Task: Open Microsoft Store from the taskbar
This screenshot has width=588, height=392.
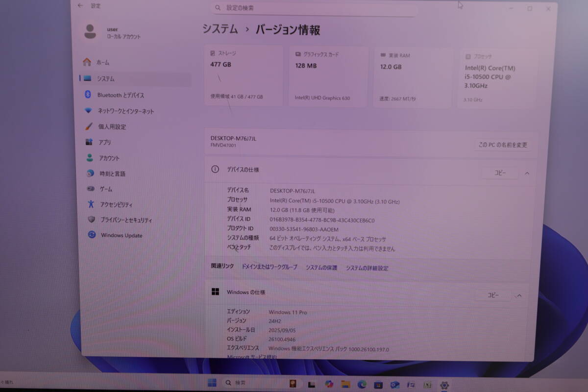Action: 378,385
